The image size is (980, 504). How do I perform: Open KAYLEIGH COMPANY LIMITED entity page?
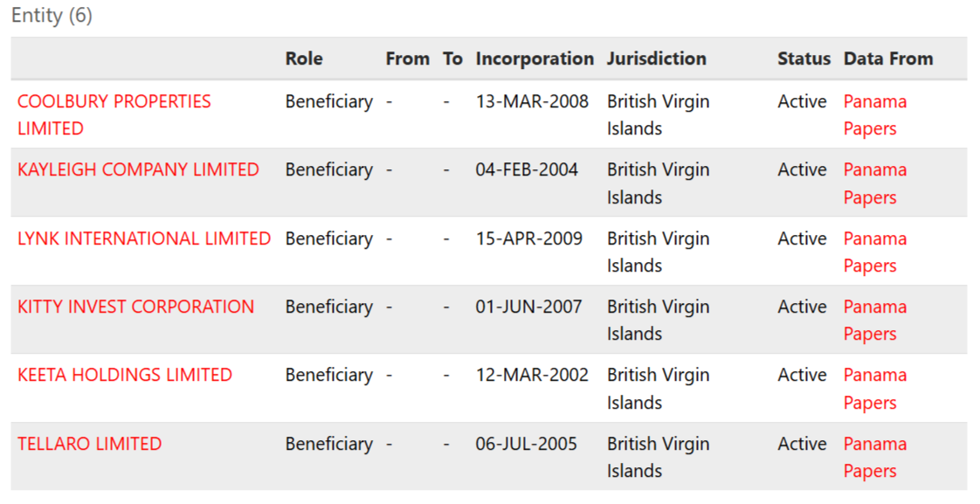coord(138,169)
